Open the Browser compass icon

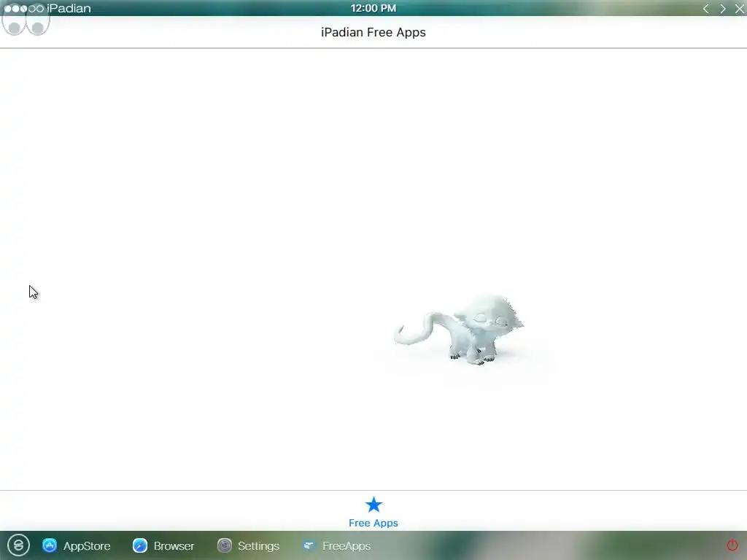tap(140, 545)
